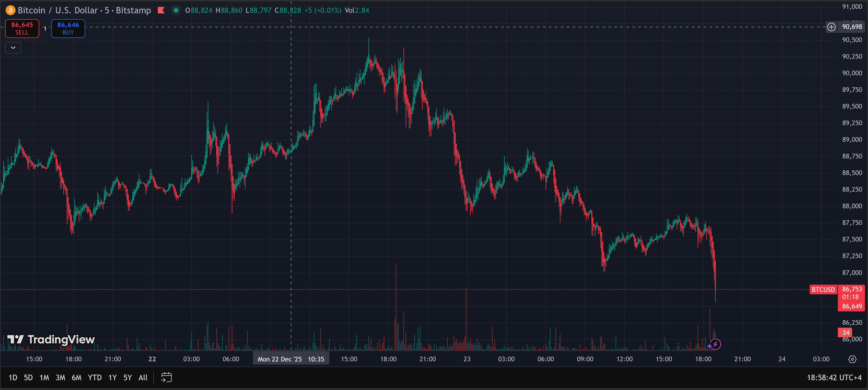Image resolution: width=868 pixels, height=390 pixels.
Task: Click the TradingView logo watermark
Action: pos(51,339)
